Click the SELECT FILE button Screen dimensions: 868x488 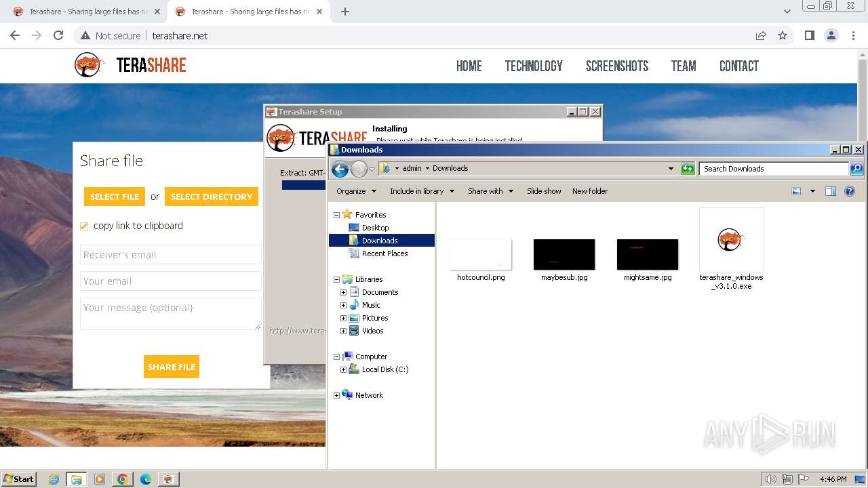click(x=115, y=197)
